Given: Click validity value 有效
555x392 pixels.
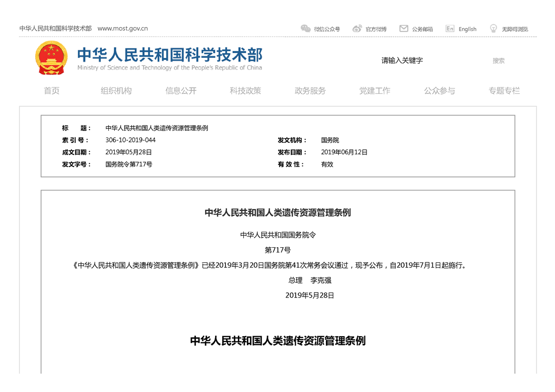Looking at the screenshot, I should (x=327, y=164).
